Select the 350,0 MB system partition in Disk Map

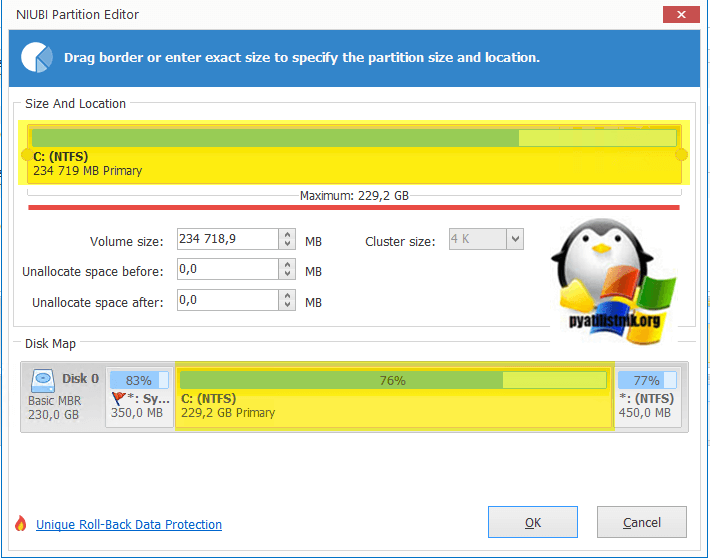140,396
